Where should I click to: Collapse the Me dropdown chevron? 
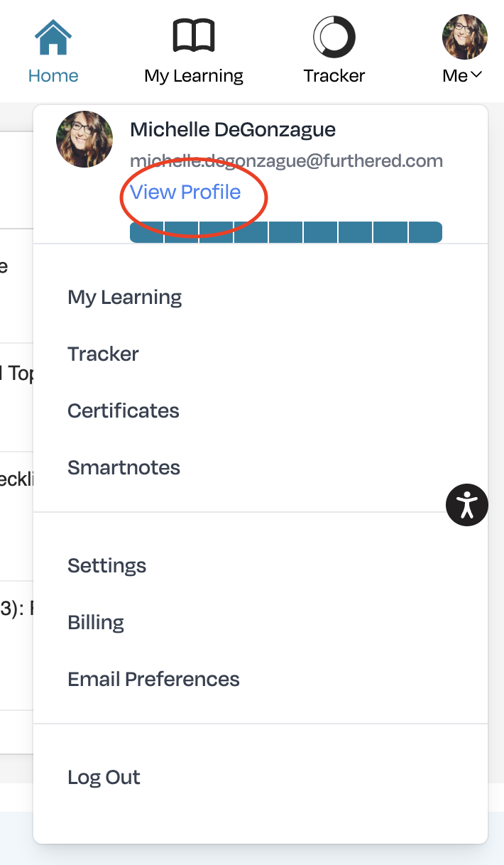click(476, 75)
